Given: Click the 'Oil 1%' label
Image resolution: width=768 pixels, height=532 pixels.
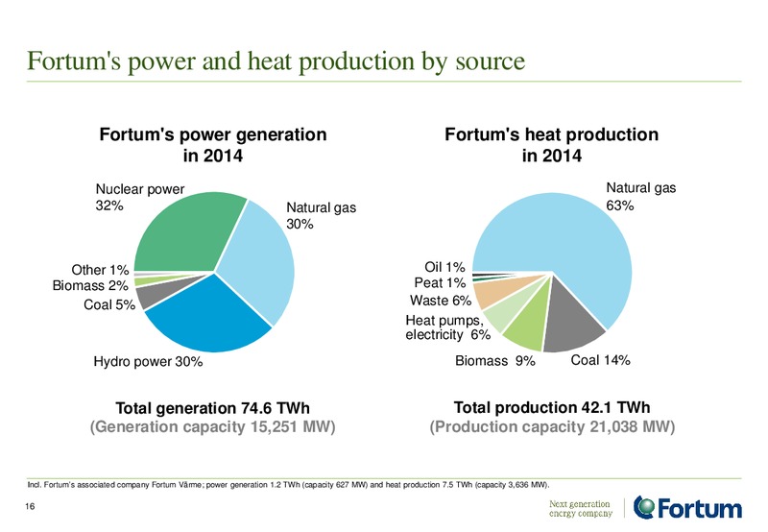Looking at the screenshot, I should [x=444, y=267].
